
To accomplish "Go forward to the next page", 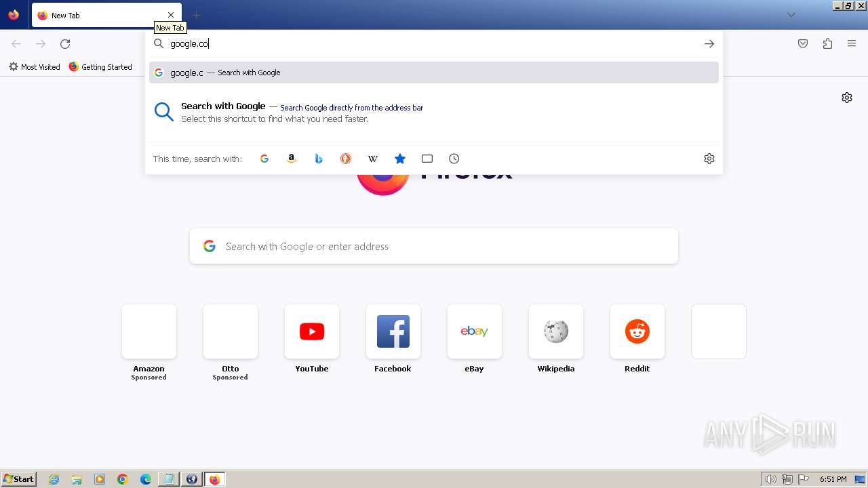I will (41, 43).
